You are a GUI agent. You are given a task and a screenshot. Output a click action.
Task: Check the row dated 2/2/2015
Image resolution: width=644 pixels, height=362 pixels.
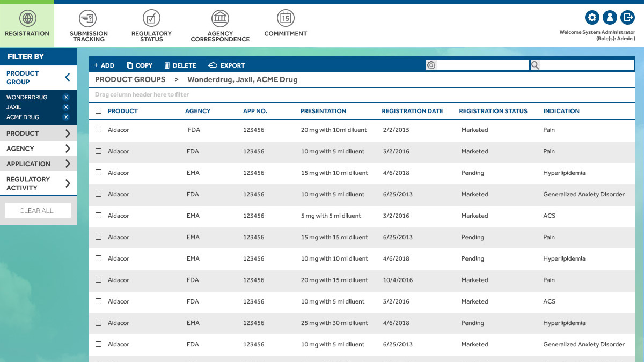point(98,130)
